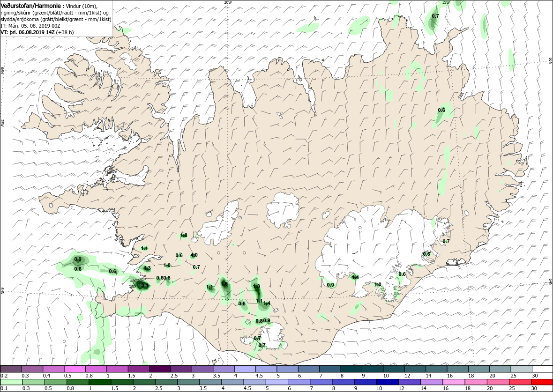The width and height of the screenshot is (553, 392).
Task: Pick the dusky purple swatch labeled 0.2
Action: [11, 369]
